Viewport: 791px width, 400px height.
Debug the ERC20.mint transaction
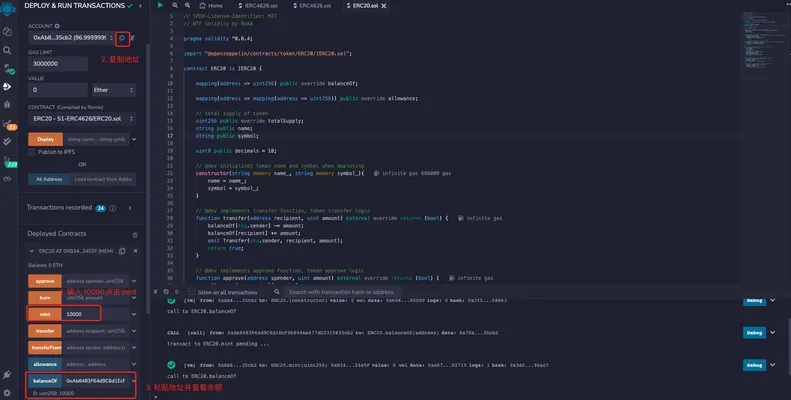pos(754,365)
